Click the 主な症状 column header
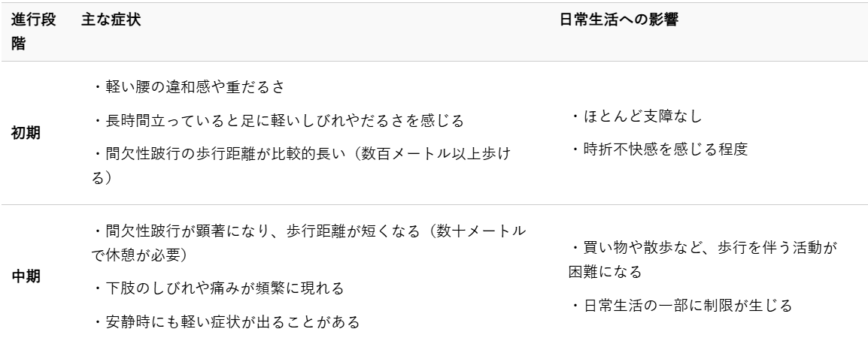The height and width of the screenshot is (338, 868). [x=111, y=22]
